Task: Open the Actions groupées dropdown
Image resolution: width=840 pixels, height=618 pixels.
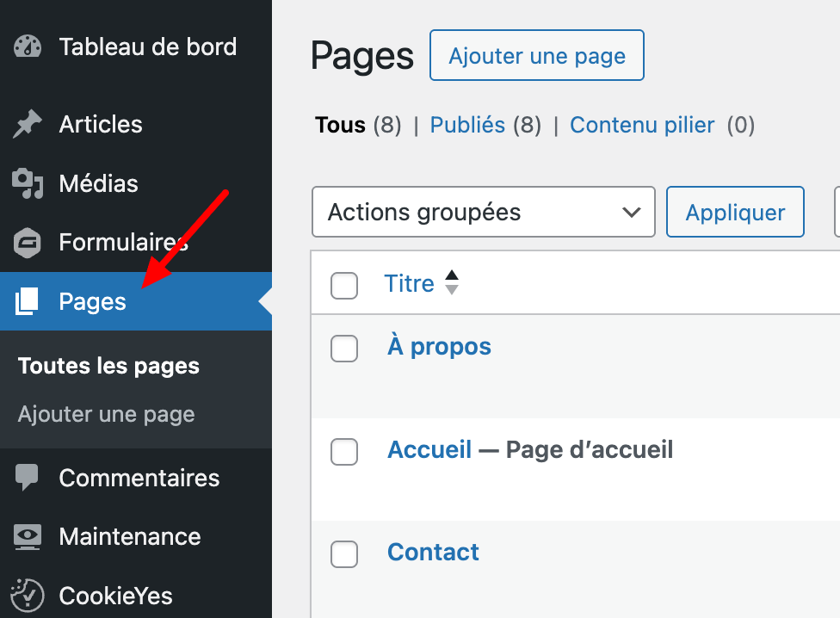Action: point(483,212)
